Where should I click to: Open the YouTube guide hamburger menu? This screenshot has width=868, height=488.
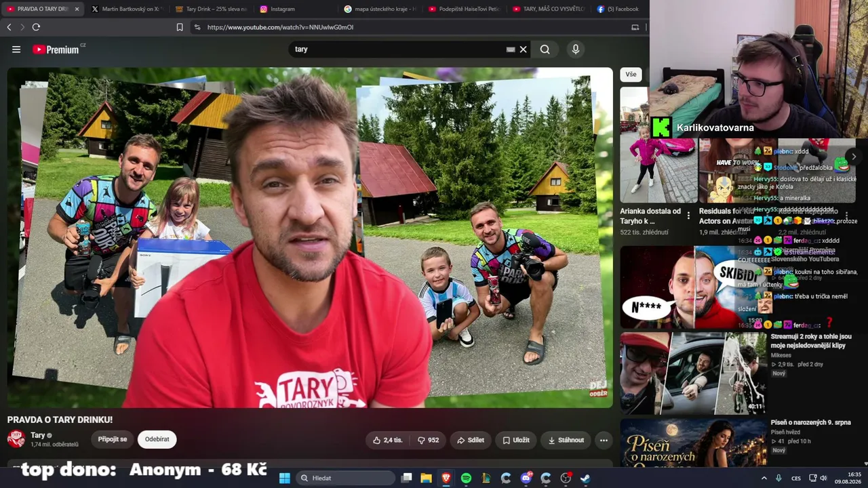16,49
